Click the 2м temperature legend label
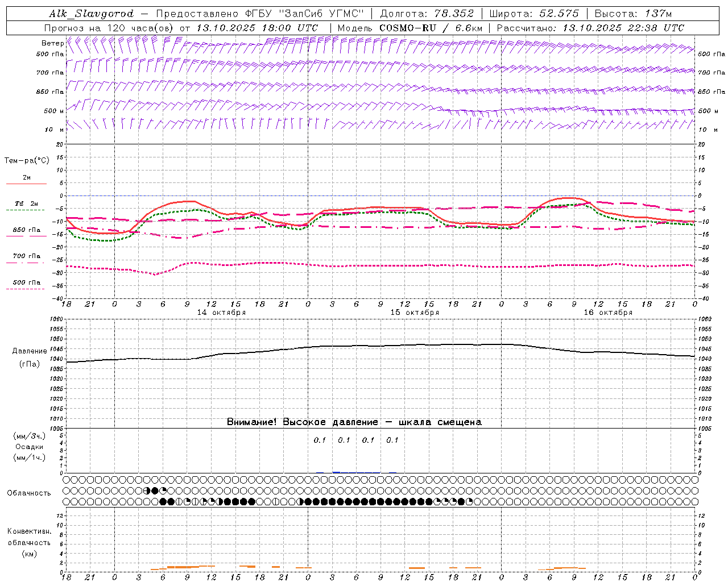Image resolution: width=728 pixels, height=582 pixels. 27,178
